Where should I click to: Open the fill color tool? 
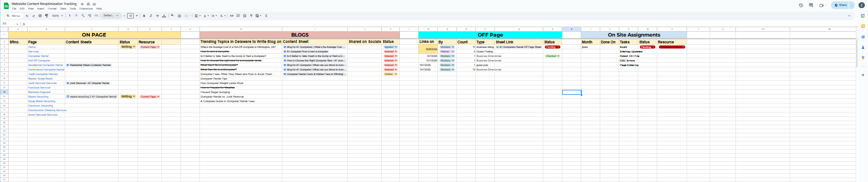pyautogui.click(x=172, y=16)
